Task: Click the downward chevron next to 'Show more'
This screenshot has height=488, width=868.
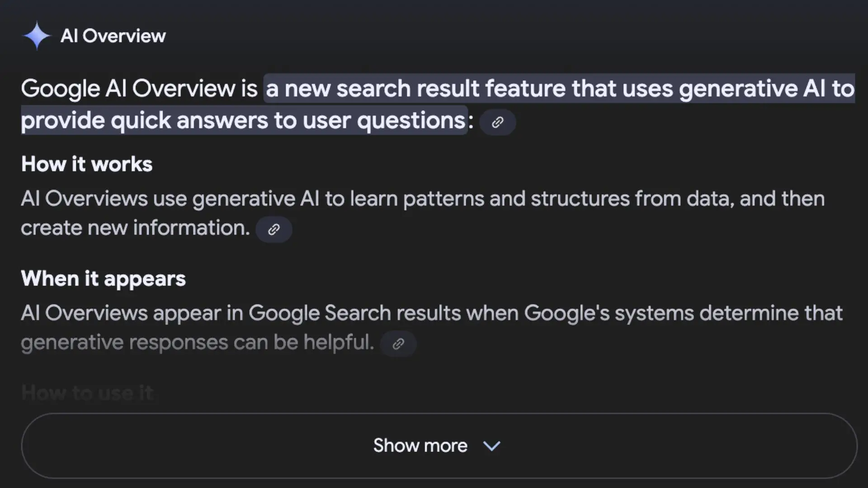Action: 492,446
